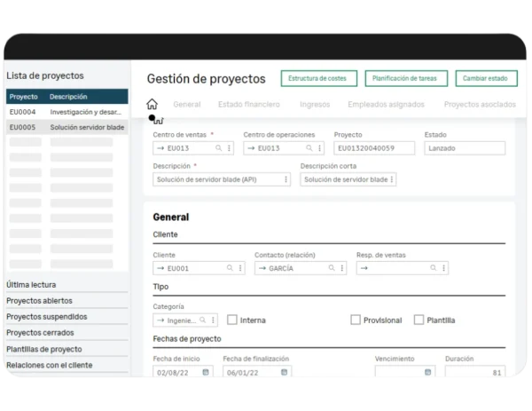Select project row EU0004

click(67, 112)
